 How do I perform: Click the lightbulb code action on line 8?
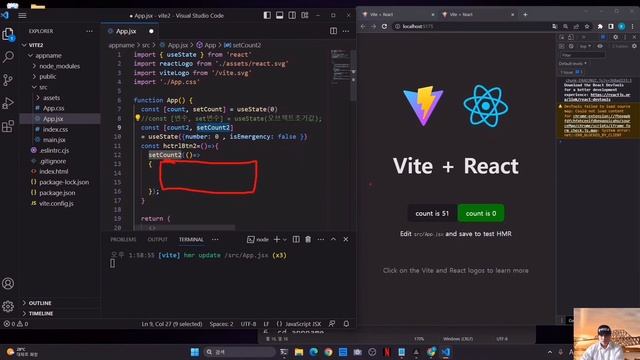coord(138,118)
